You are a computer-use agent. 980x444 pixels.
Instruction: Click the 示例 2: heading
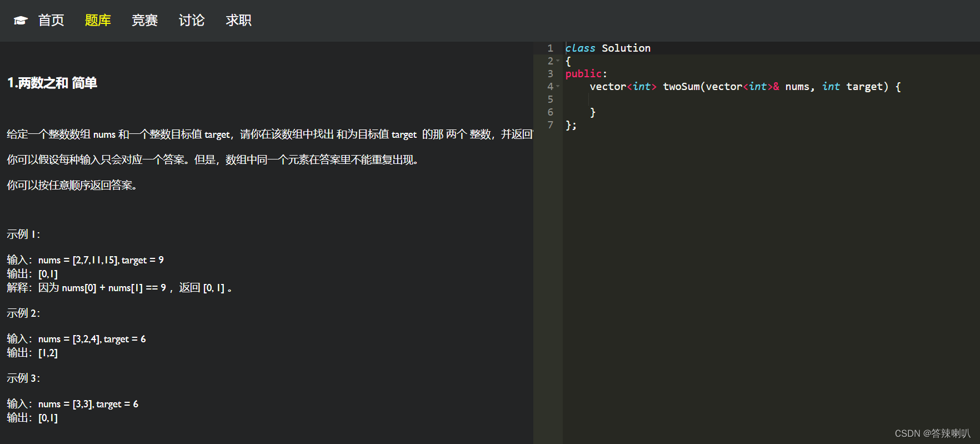click(23, 313)
